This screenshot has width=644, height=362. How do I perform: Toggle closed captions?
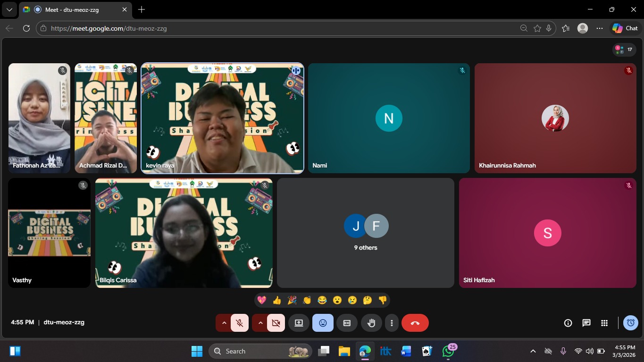click(347, 323)
